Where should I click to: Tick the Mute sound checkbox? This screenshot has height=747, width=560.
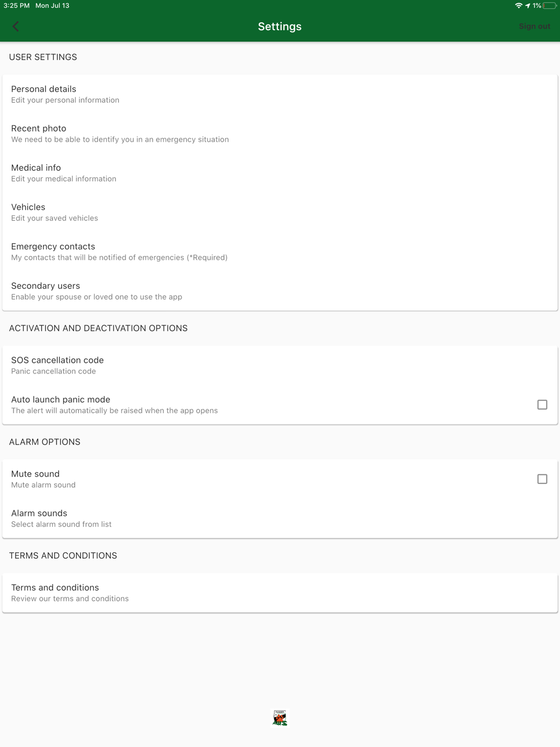click(542, 479)
